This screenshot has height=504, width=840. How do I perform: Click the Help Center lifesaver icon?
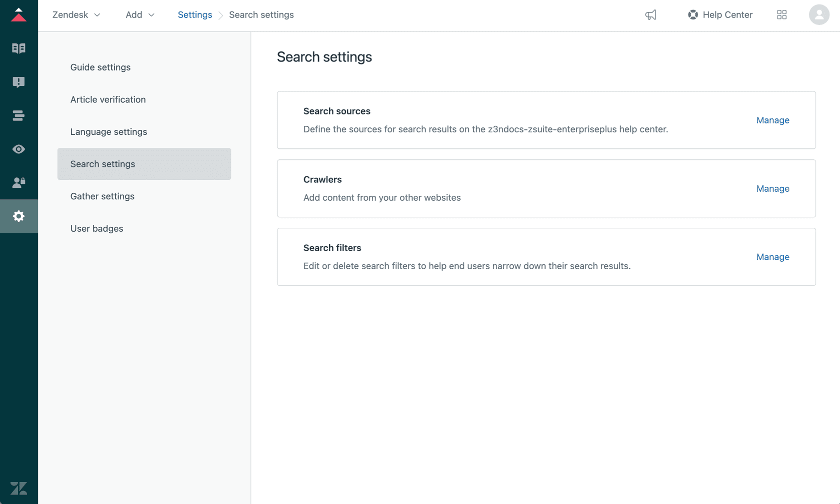(x=693, y=15)
